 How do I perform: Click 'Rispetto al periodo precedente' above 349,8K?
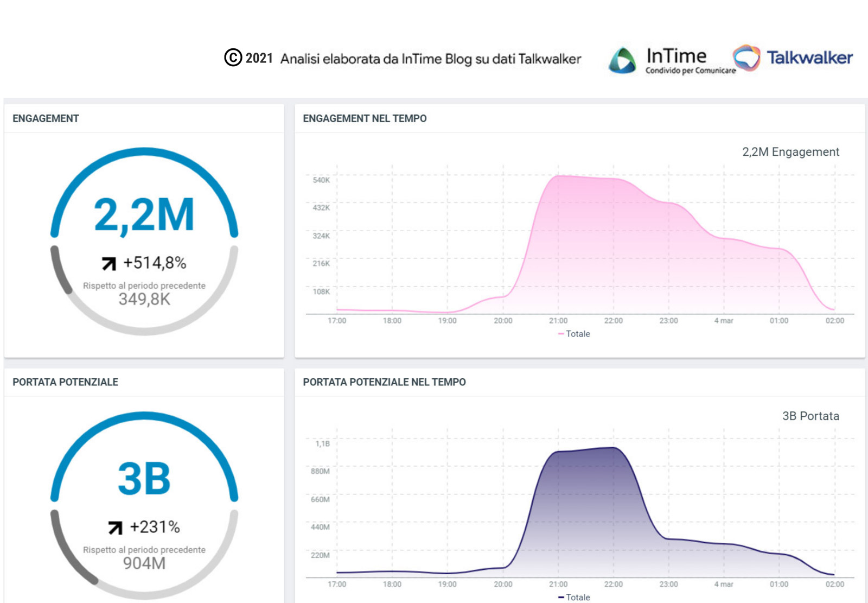(144, 285)
